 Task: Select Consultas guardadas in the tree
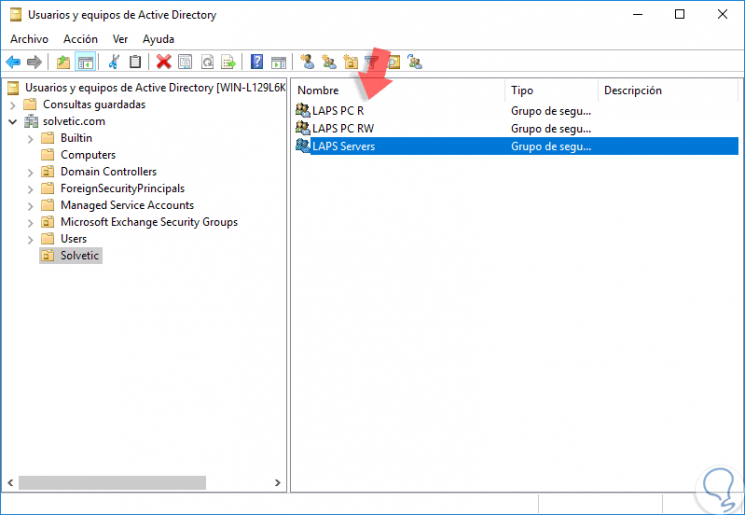point(94,104)
